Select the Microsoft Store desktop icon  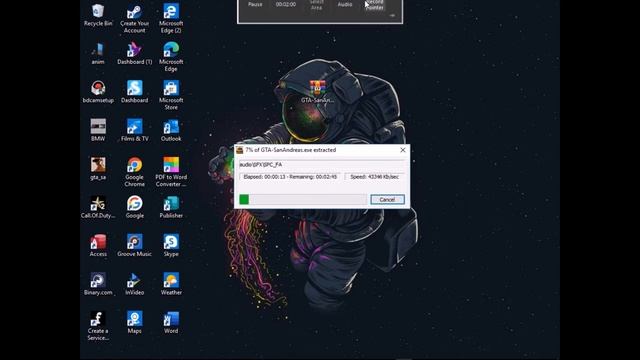tap(171, 96)
